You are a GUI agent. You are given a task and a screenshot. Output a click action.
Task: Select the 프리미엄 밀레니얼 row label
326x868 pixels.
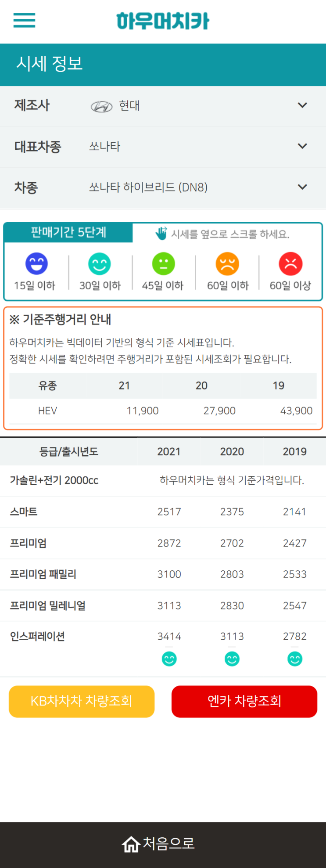(48, 605)
